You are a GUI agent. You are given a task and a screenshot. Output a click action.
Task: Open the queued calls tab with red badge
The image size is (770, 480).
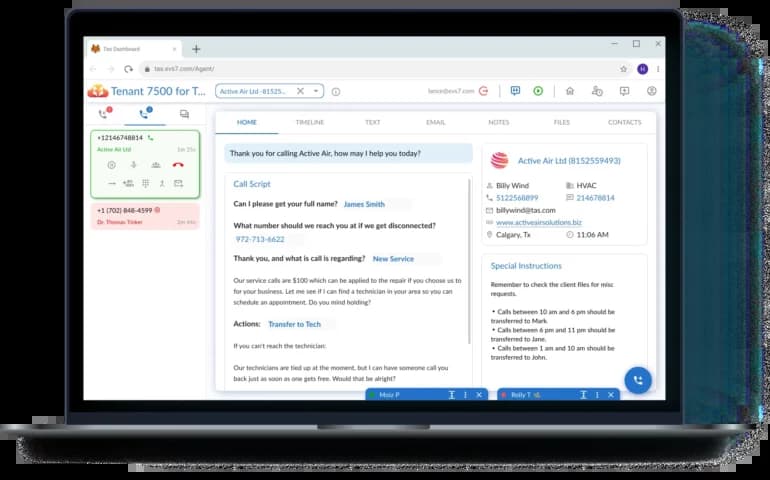(x=104, y=114)
